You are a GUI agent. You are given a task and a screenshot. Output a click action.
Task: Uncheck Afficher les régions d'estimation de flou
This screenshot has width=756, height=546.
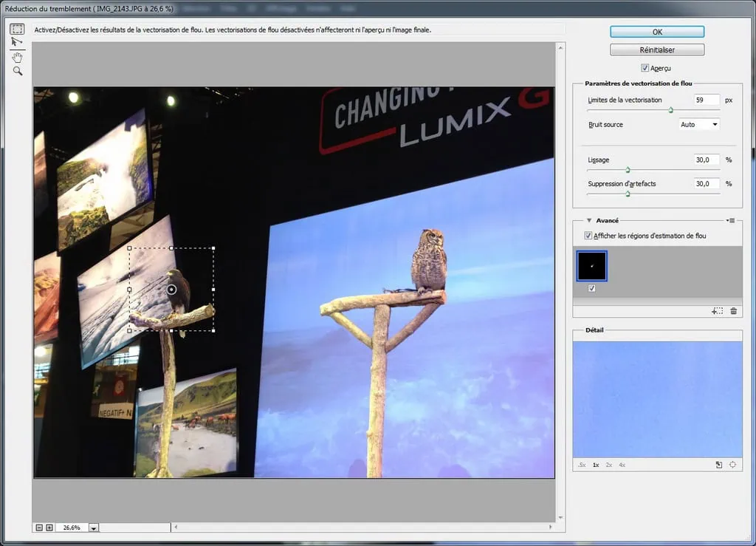click(x=588, y=236)
